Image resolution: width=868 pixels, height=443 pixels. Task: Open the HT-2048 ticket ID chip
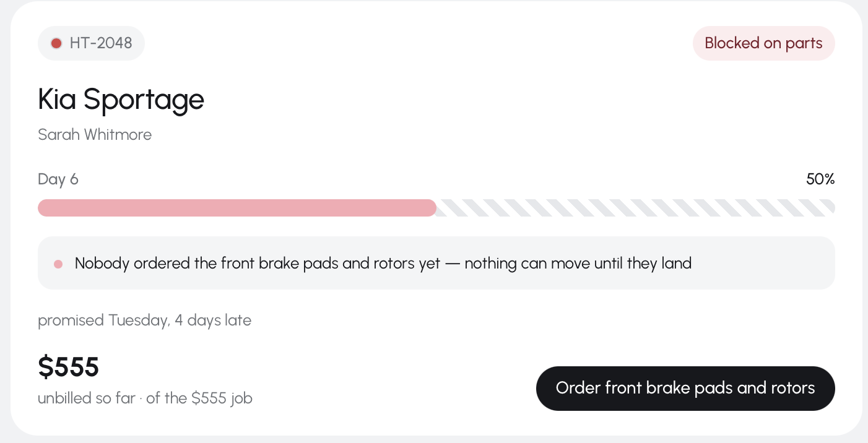pos(92,43)
